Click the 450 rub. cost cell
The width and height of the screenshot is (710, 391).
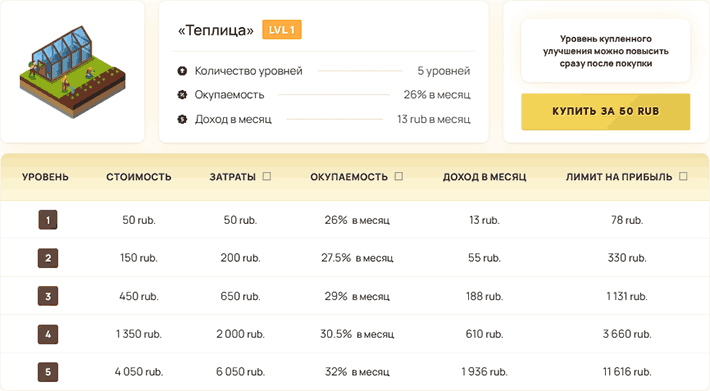point(139,296)
